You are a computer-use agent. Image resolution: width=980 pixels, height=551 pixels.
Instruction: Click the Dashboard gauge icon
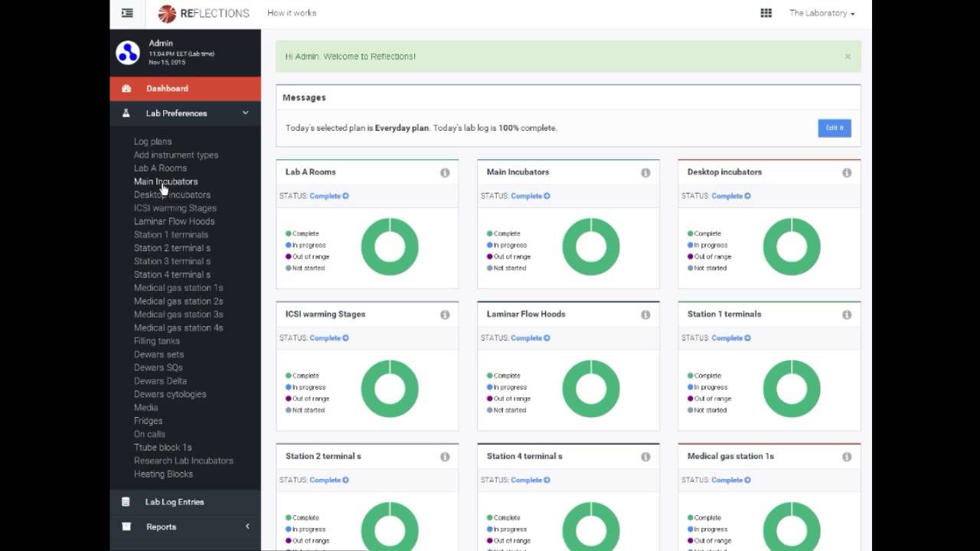pos(126,89)
